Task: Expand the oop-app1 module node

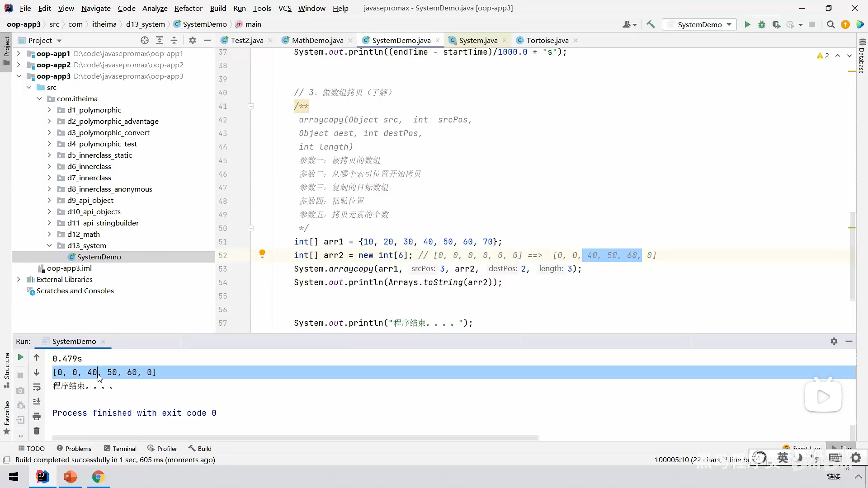Action: [x=19, y=53]
